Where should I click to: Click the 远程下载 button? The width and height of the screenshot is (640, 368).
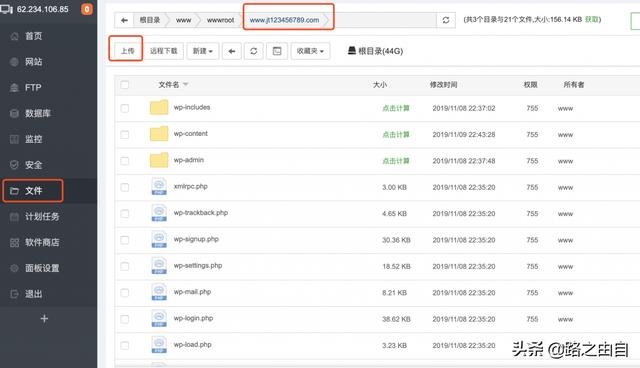pos(163,51)
